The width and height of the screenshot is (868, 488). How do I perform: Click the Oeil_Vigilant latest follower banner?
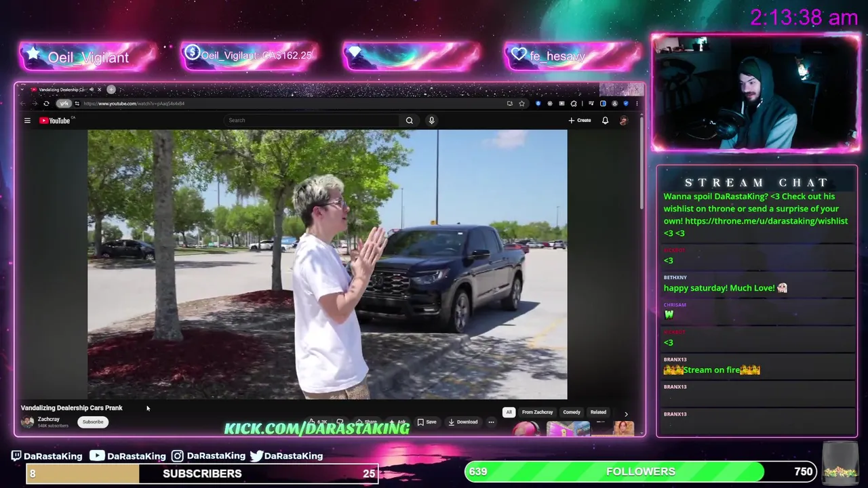pos(88,58)
